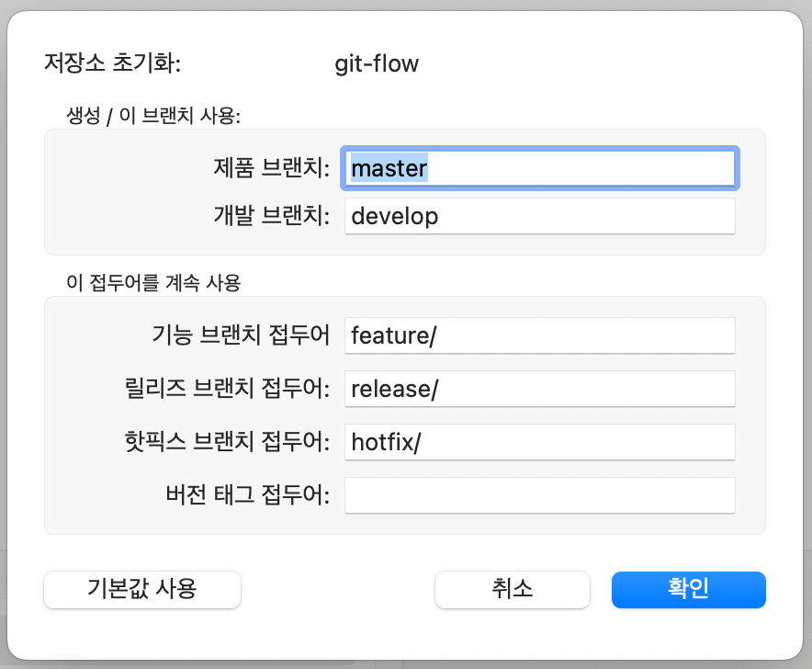Click the 핫픽스 브랜치 접두어: label
This screenshot has width=812, height=669.
[x=227, y=442]
